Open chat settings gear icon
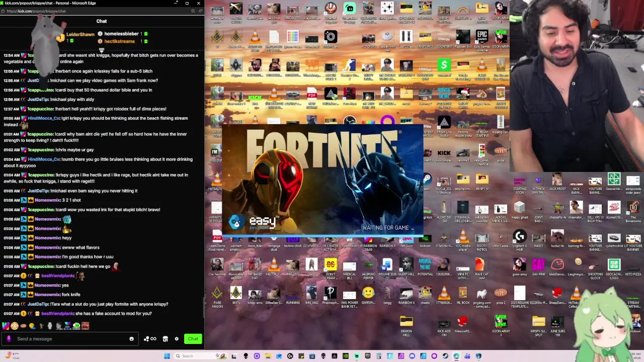This screenshot has width=644, height=362. [177, 339]
